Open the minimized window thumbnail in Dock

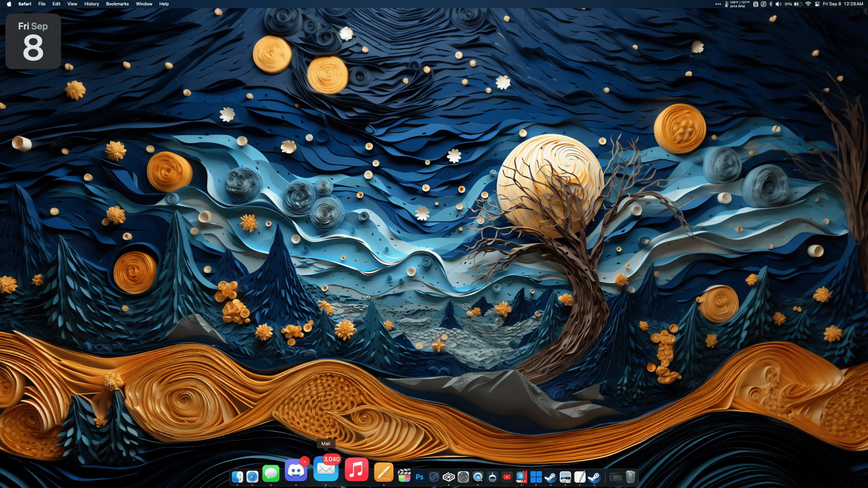[x=616, y=477]
